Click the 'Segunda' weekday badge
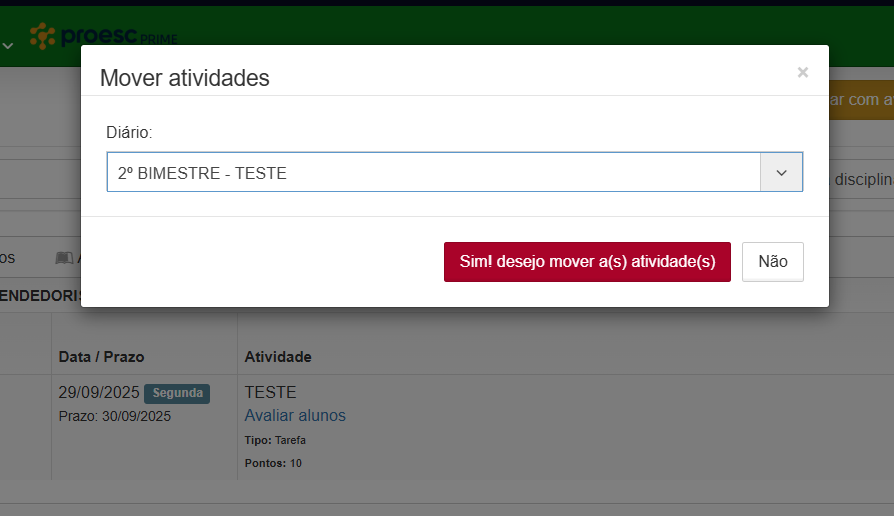This screenshot has width=894, height=516. 177,393
